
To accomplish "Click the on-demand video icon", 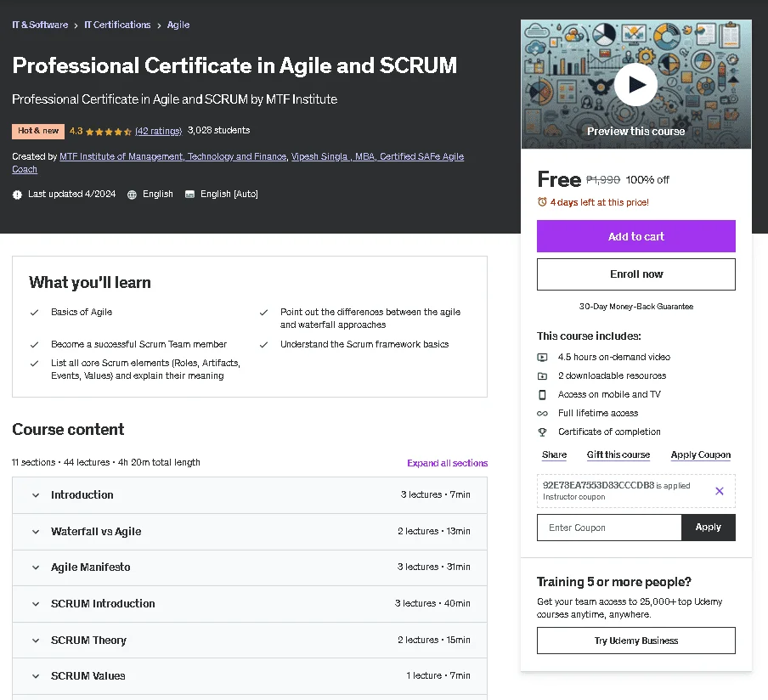I will point(542,357).
